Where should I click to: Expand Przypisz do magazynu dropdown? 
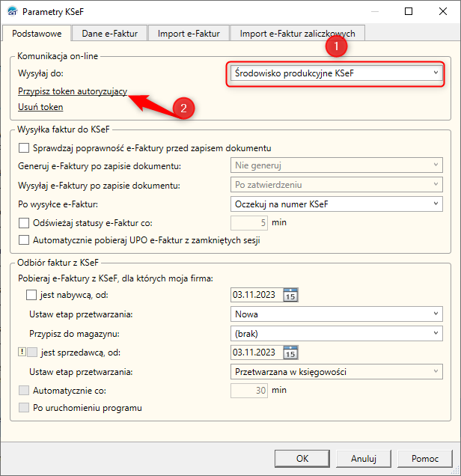[335, 333]
